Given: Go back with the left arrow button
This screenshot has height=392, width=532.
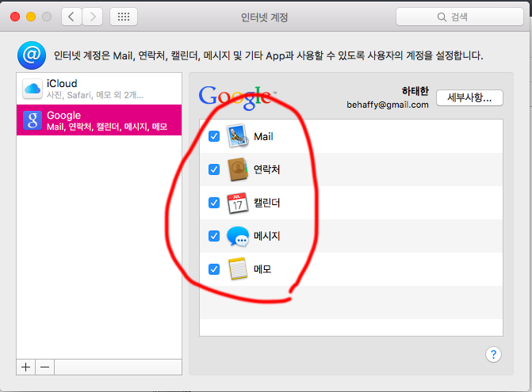Looking at the screenshot, I should pyautogui.click(x=71, y=17).
